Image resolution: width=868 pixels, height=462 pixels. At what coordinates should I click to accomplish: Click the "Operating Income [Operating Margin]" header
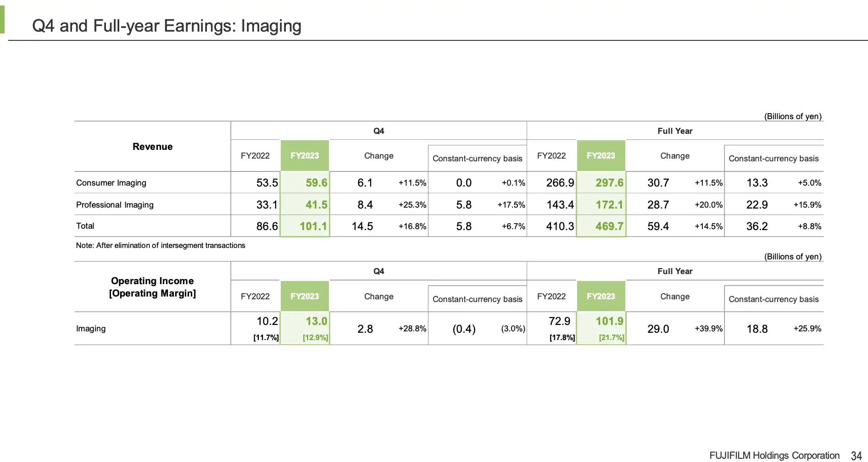click(152, 287)
